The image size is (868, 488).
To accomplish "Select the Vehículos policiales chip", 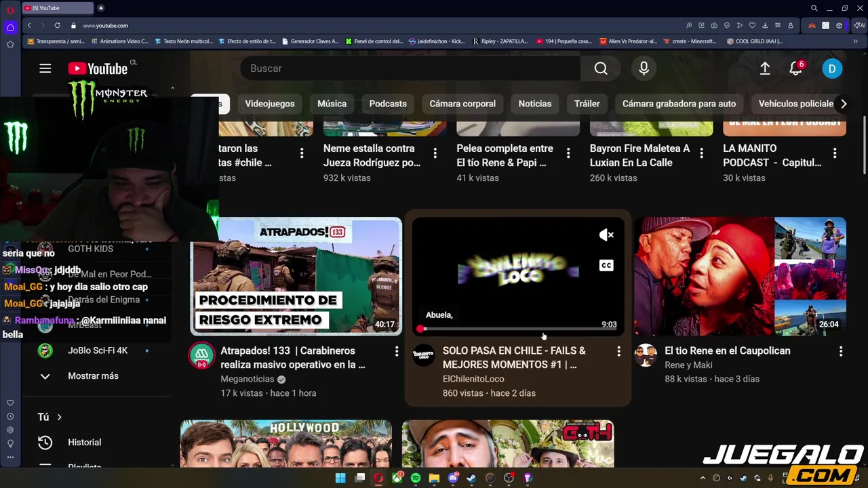I will pyautogui.click(x=796, y=104).
